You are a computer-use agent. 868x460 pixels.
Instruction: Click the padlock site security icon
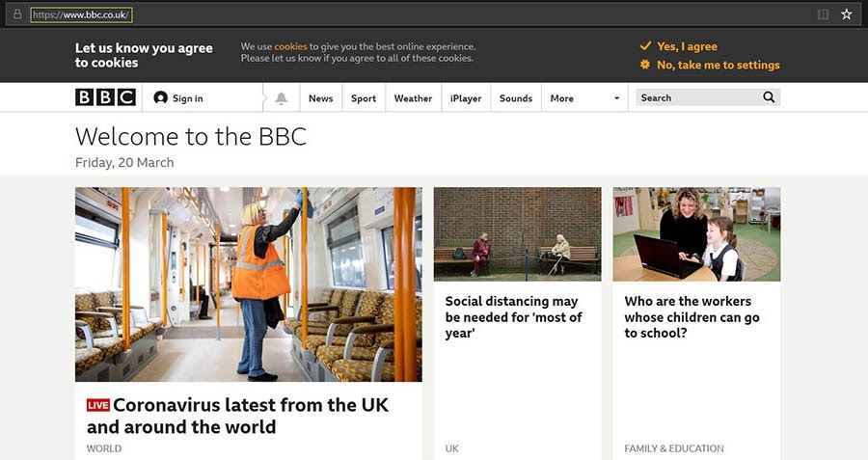point(17,14)
